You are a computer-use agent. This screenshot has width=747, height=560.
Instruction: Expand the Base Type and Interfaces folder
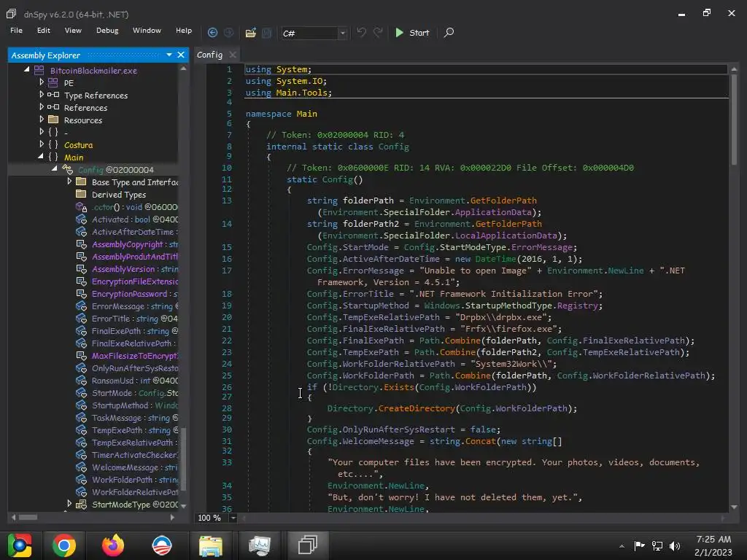(x=69, y=181)
